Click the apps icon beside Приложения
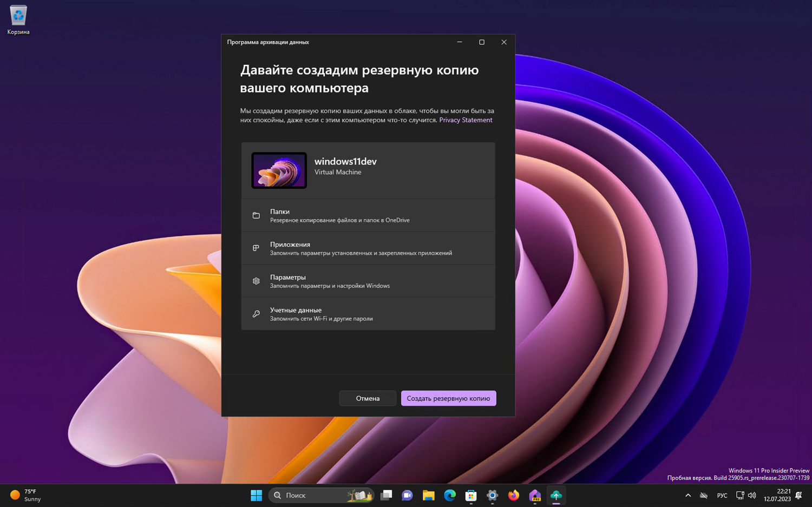The image size is (812, 507). coord(256,248)
